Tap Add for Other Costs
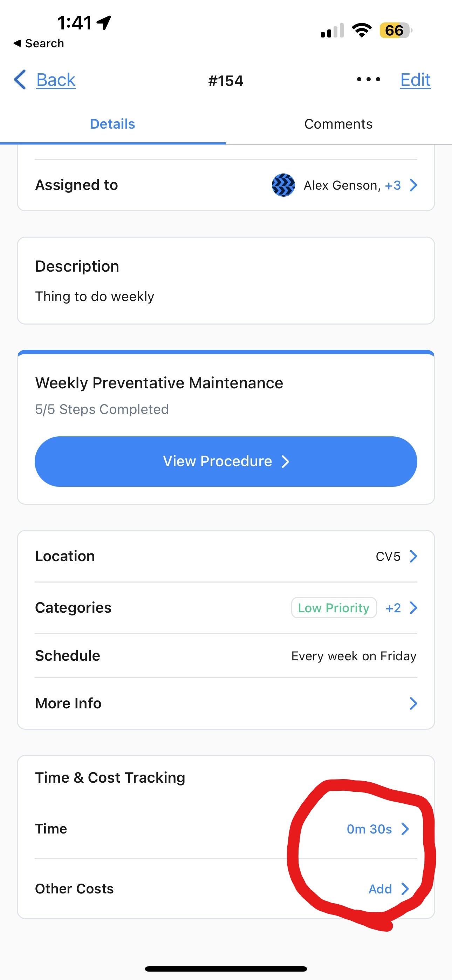 [380, 889]
